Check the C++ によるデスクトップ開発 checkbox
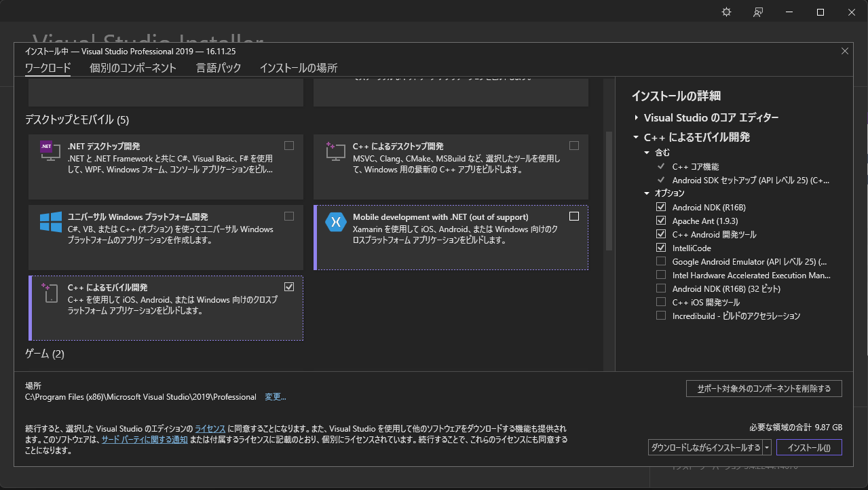The height and width of the screenshot is (490, 868). (x=574, y=145)
